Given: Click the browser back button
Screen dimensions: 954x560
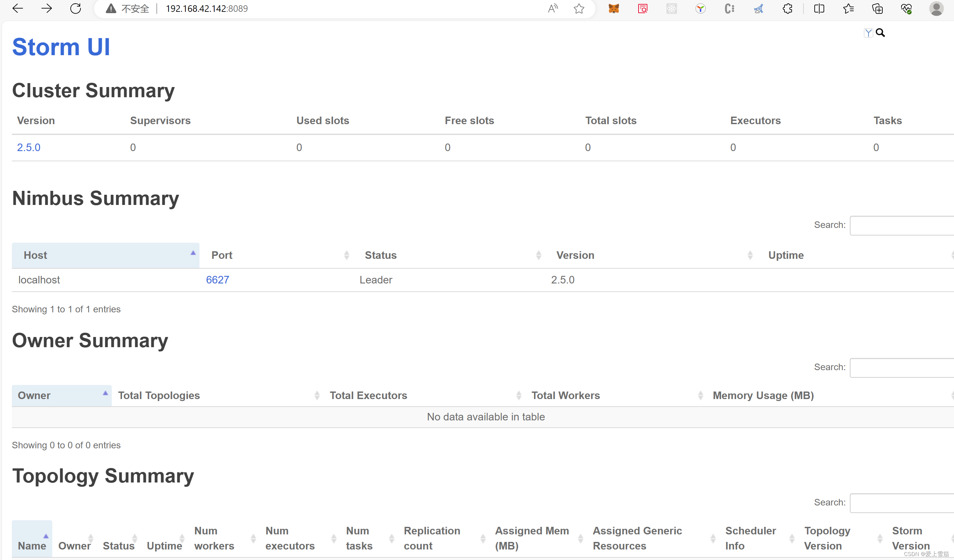Looking at the screenshot, I should (x=17, y=8).
